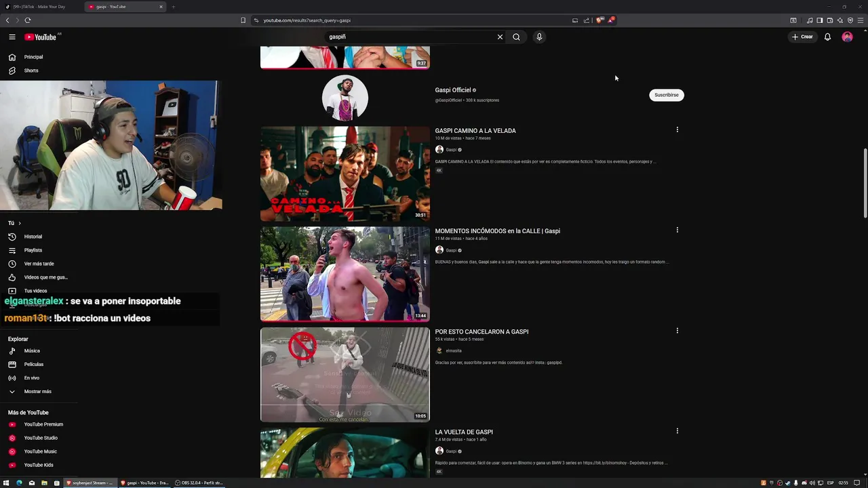Open options for MOMENTOS INCÓMODOS en la CALLE
The image size is (868, 488).
677,230
